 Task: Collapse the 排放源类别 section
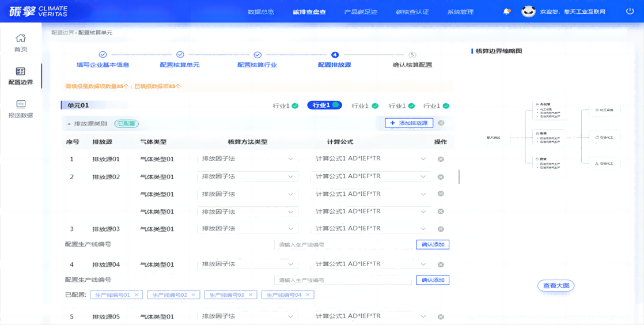(69, 124)
